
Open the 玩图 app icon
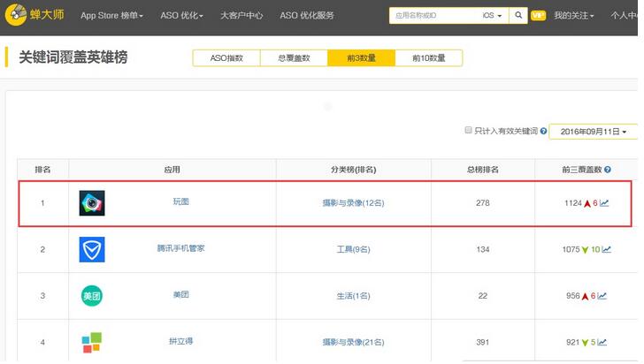[92, 202]
